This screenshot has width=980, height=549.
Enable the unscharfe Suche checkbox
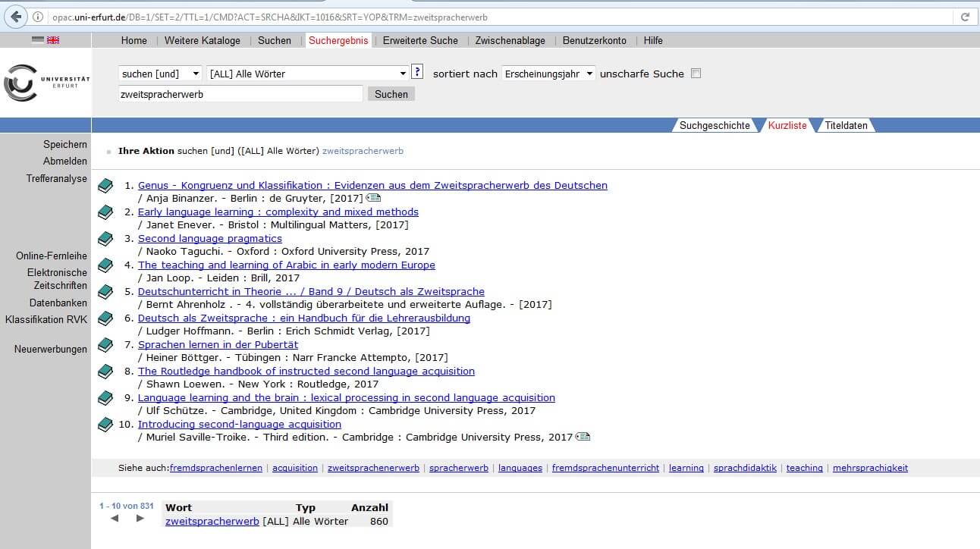click(696, 74)
